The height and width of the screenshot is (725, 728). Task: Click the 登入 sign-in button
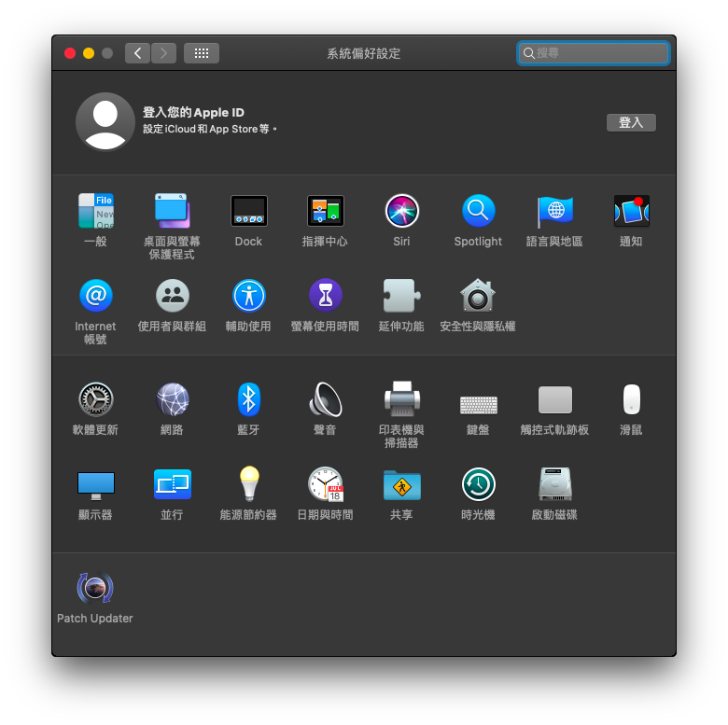[631, 122]
